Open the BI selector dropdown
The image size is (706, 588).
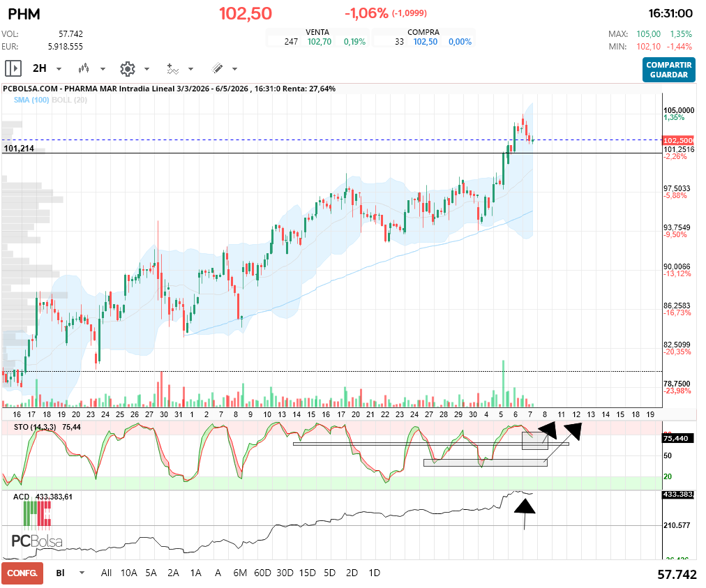70,573
